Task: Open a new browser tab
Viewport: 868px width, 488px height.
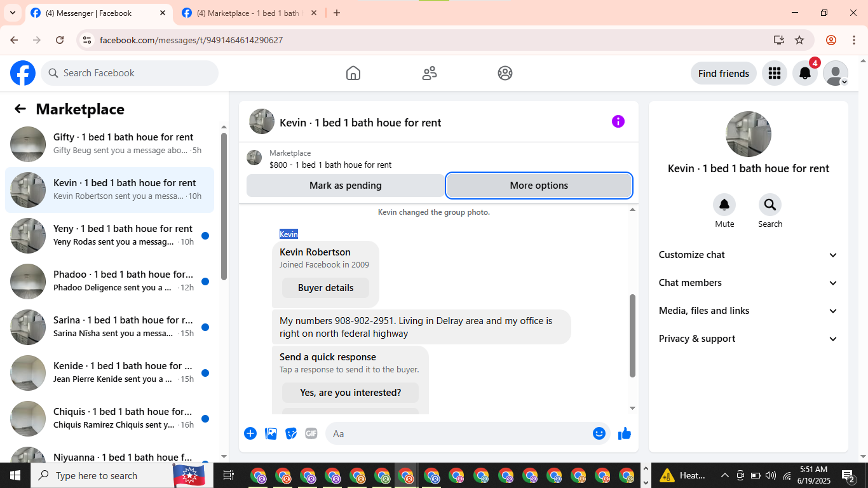Action: 337,13
